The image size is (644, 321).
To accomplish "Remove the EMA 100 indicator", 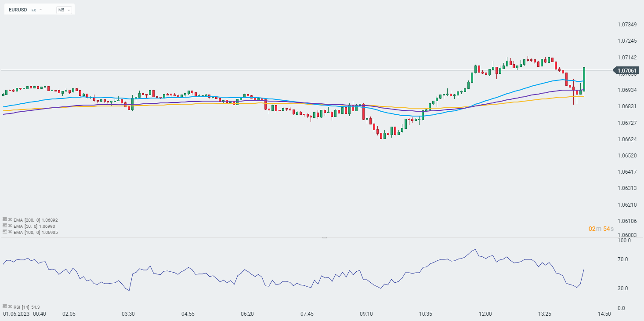I will tap(10, 232).
